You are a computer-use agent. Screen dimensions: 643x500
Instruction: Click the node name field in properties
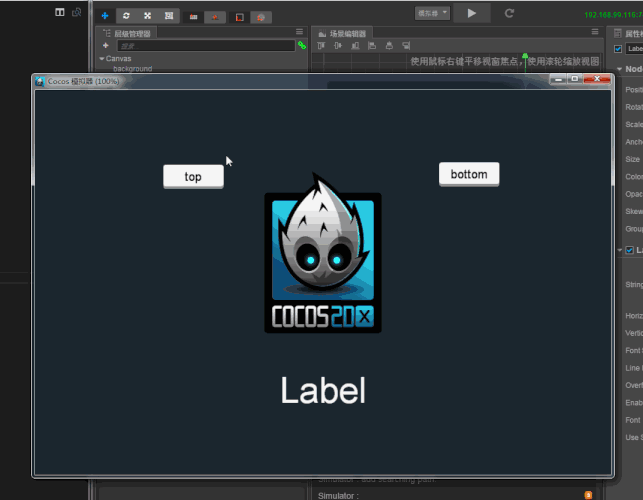coord(634,49)
